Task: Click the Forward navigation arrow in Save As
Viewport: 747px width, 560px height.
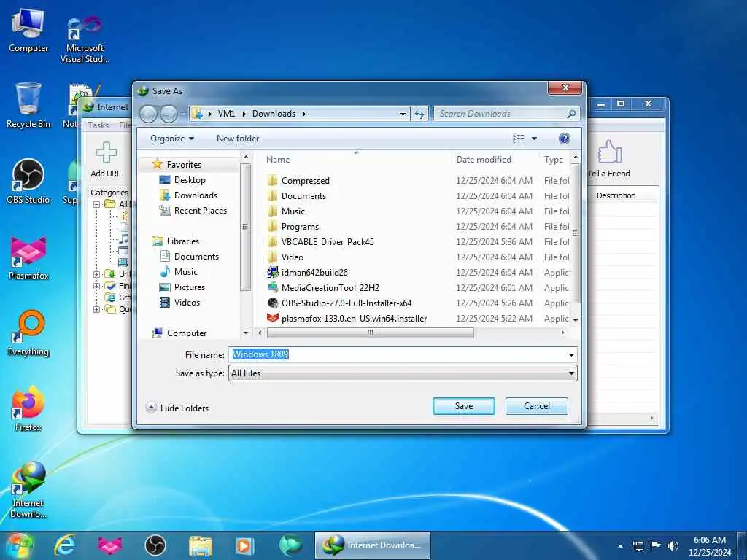Action: 169,114
